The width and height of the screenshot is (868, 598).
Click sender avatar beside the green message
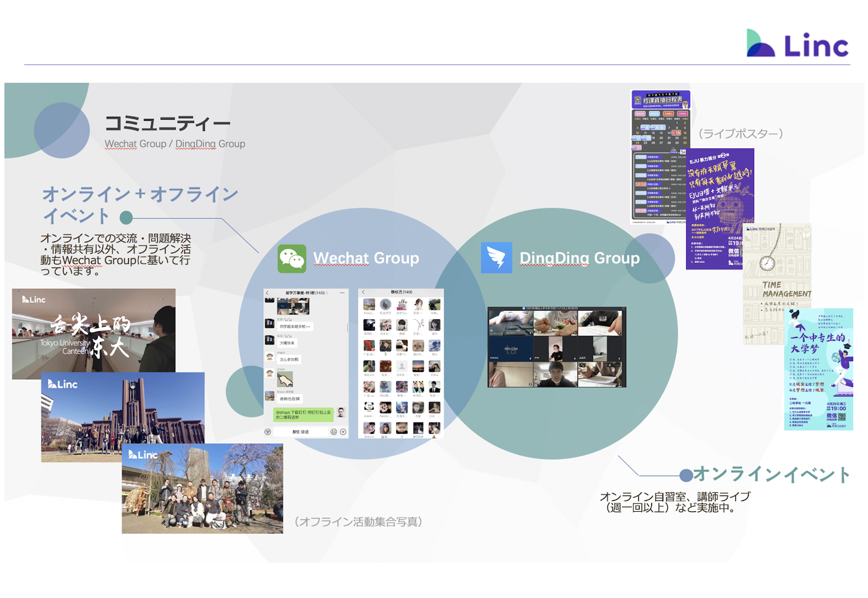coord(341,413)
